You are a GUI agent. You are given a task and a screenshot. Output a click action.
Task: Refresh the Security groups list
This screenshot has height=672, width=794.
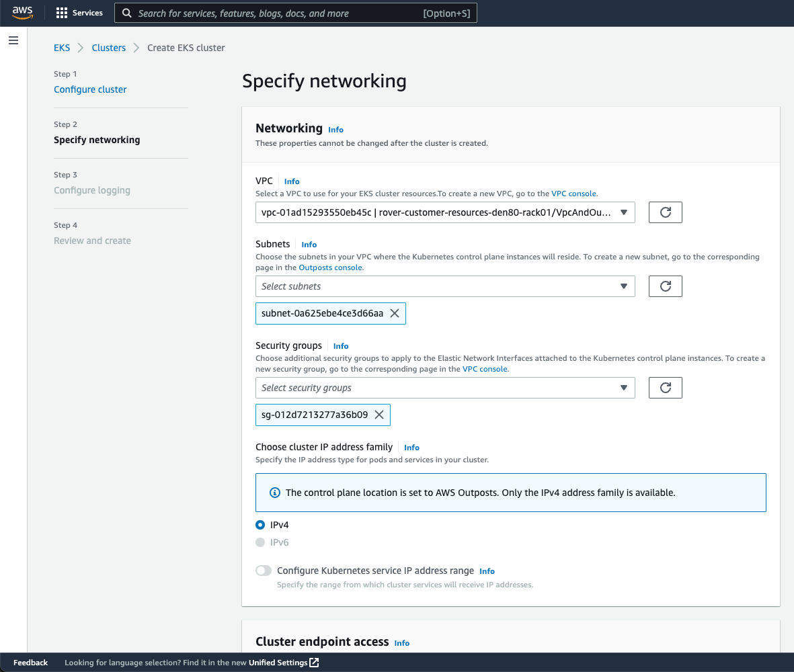click(x=665, y=387)
